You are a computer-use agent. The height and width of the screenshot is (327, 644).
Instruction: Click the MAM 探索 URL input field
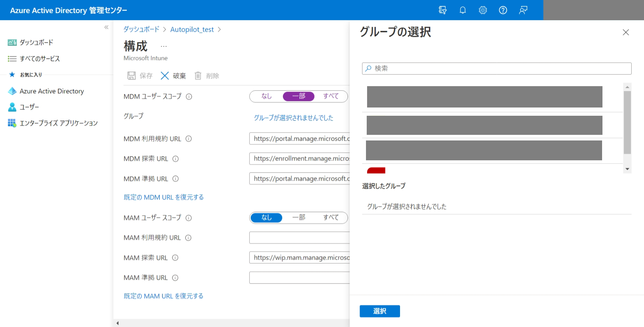point(299,258)
